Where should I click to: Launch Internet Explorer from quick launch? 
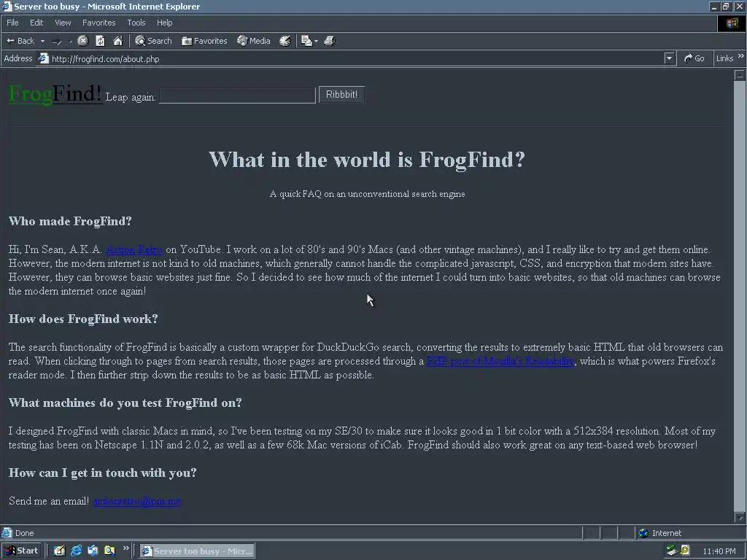click(x=76, y=551)
